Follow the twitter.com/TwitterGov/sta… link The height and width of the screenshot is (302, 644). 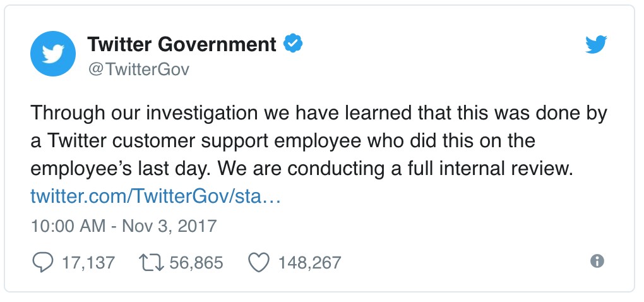coord(155,197)
